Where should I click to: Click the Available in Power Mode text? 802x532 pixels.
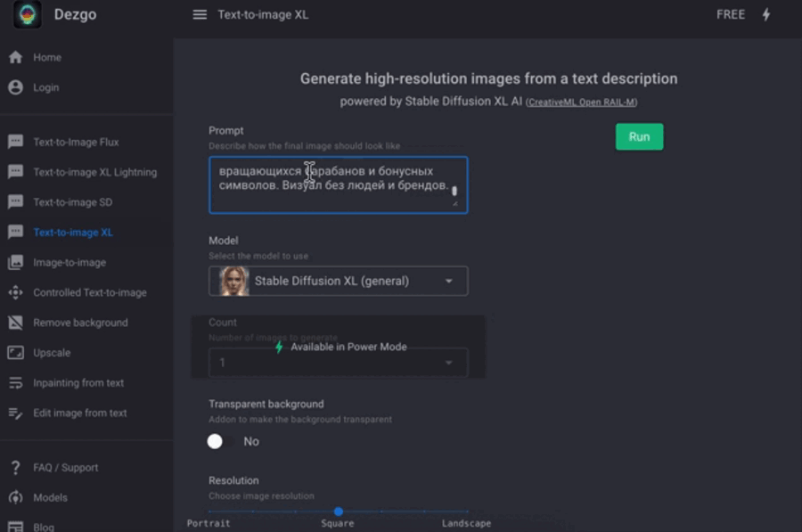[348, 347]
